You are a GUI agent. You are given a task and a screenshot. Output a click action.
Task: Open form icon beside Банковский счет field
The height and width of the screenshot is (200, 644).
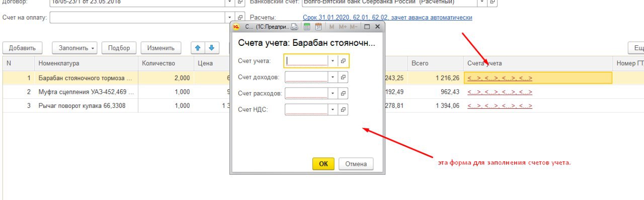pyautogui.click(x=493, y=2)
